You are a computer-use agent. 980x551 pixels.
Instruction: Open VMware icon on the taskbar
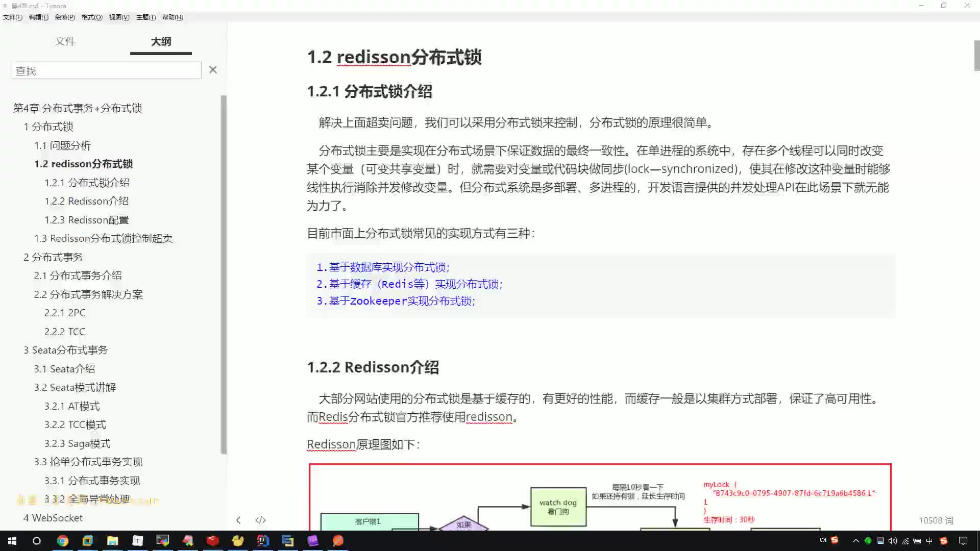[x=87, y=541]
